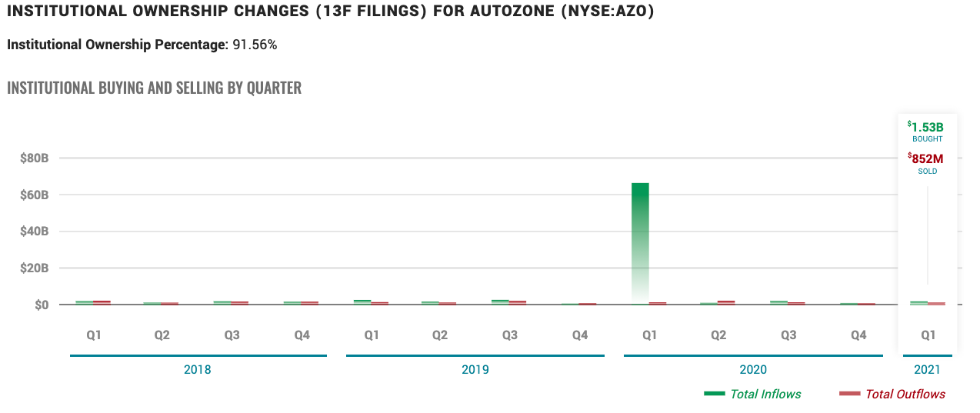Image resolution: width=980 pixels, height=413 pixels.
Task: Click the Q1 label in the 2018 group
Action: pyautogui.click(x=92, y=335)
